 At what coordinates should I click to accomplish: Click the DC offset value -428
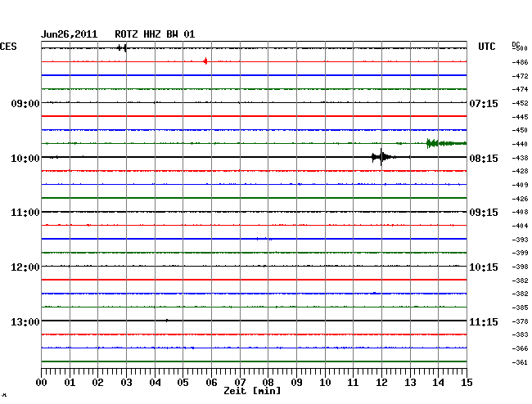[520, 171]
